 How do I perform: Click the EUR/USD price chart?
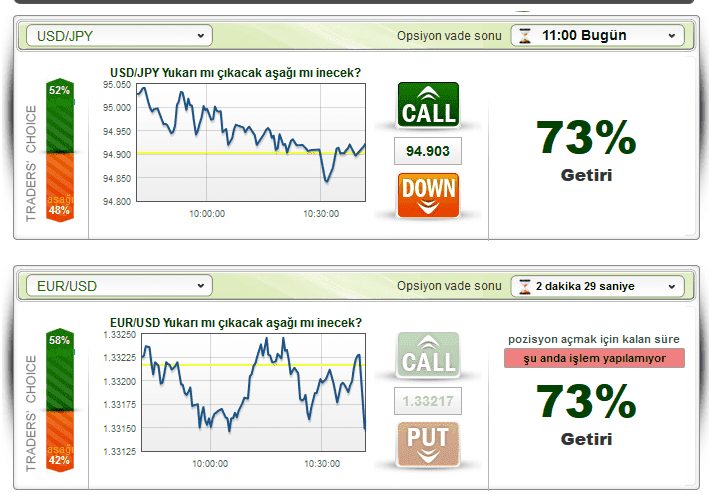(253, 392)
